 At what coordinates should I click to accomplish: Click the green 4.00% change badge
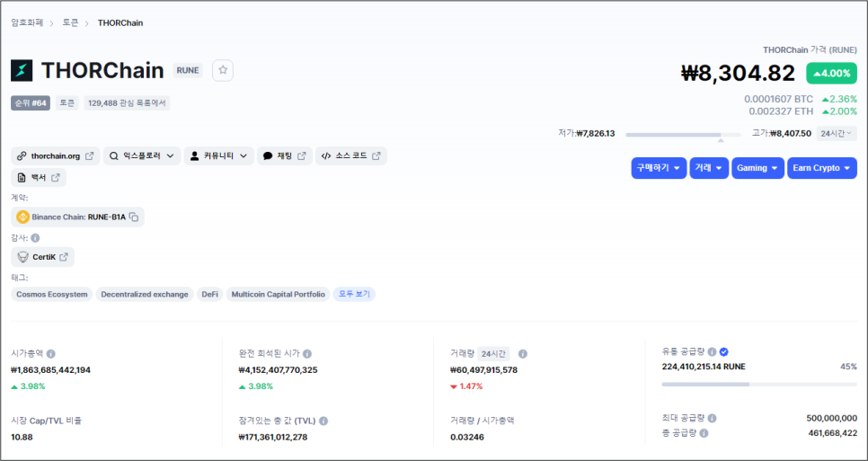point(831,73)
